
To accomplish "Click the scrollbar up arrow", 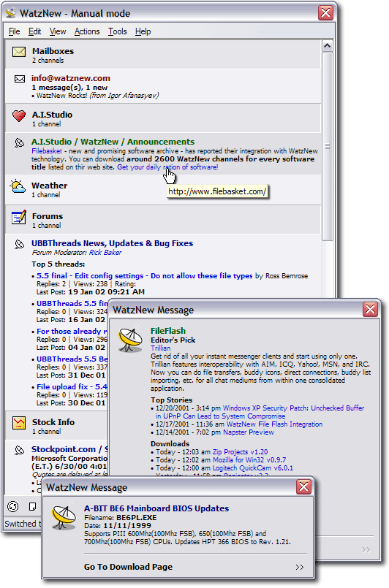I will pyautogui.click(x=328, y=46).
